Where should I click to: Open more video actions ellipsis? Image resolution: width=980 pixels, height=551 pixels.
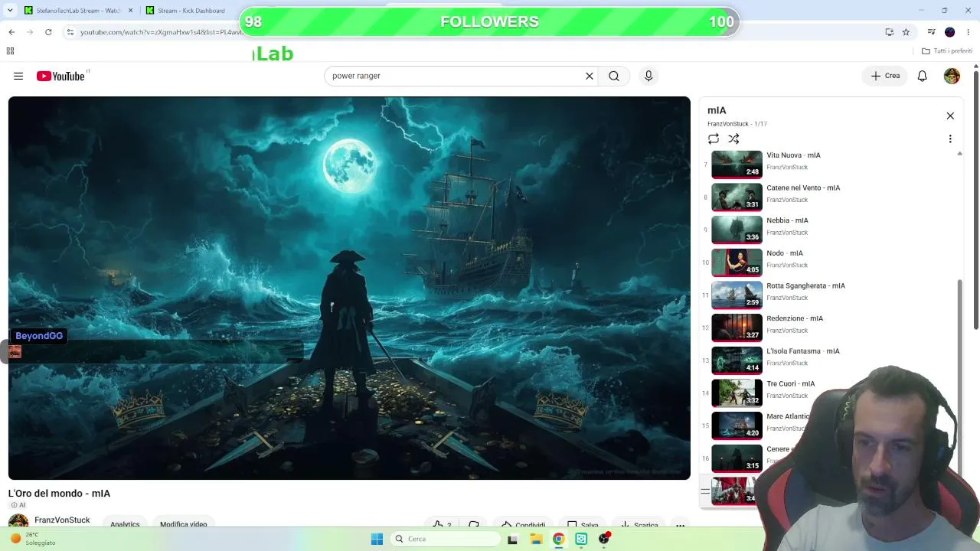(x=680, y=524)
